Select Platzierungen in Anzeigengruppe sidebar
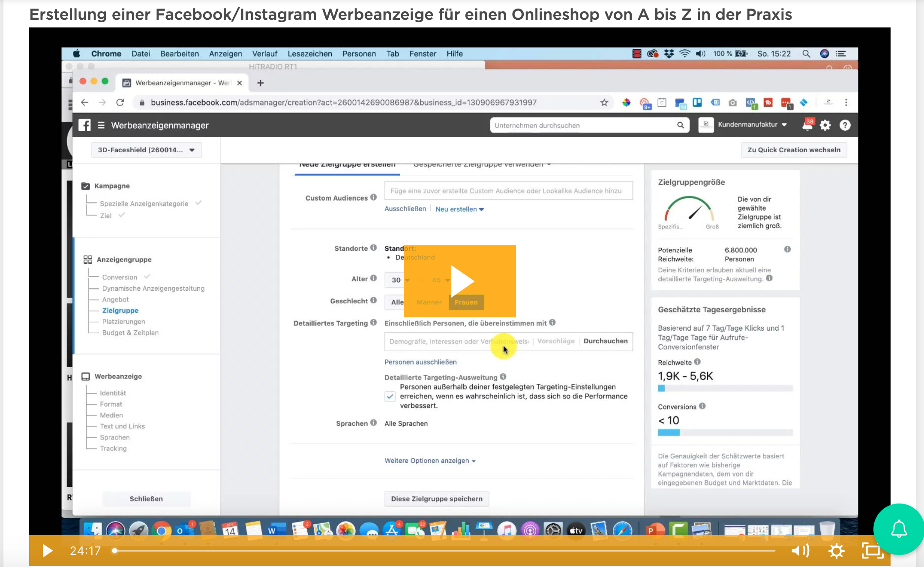 (123, 322)
